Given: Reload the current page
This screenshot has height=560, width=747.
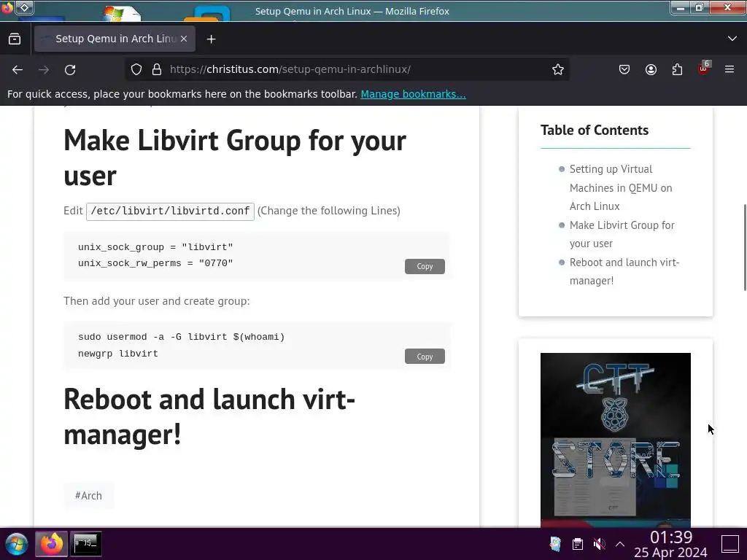Looking at the screenshot, I should point(70,69).
